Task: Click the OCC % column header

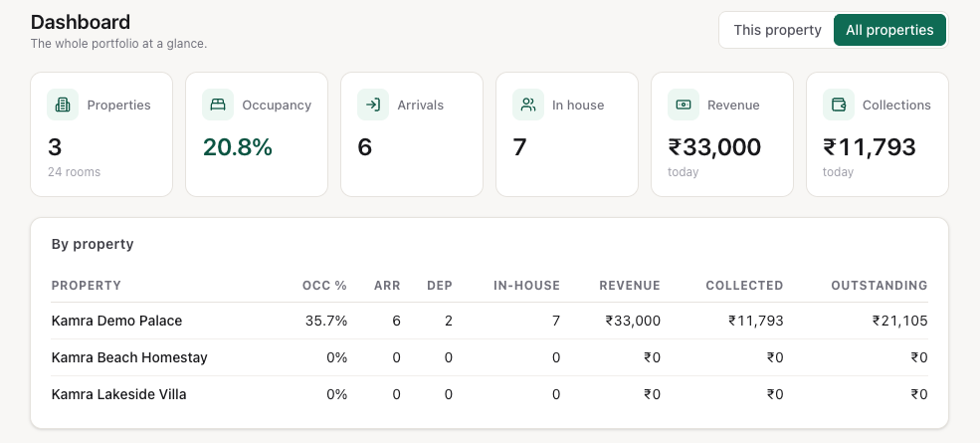Action: click(x=324, y=286)
